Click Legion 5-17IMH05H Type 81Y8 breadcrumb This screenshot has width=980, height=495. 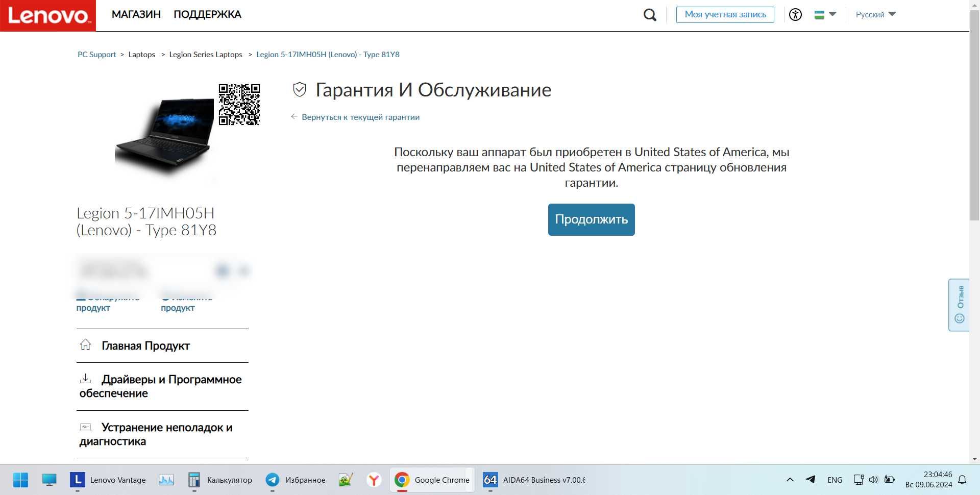pyautogui.click(x=328, y=54)
